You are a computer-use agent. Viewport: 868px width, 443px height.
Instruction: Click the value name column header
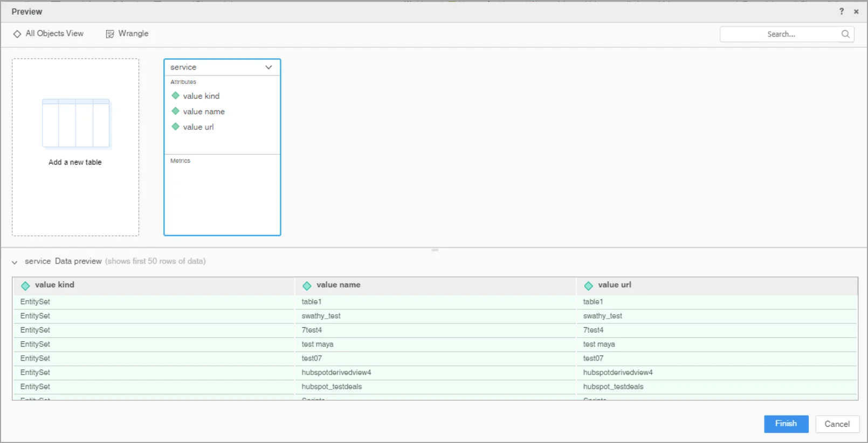(x=436, y=285)
